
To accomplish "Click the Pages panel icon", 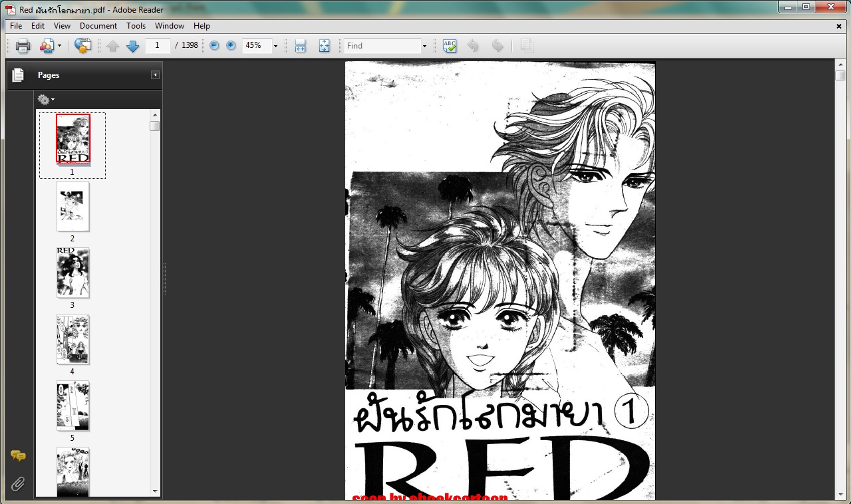I will click(18, 75).
